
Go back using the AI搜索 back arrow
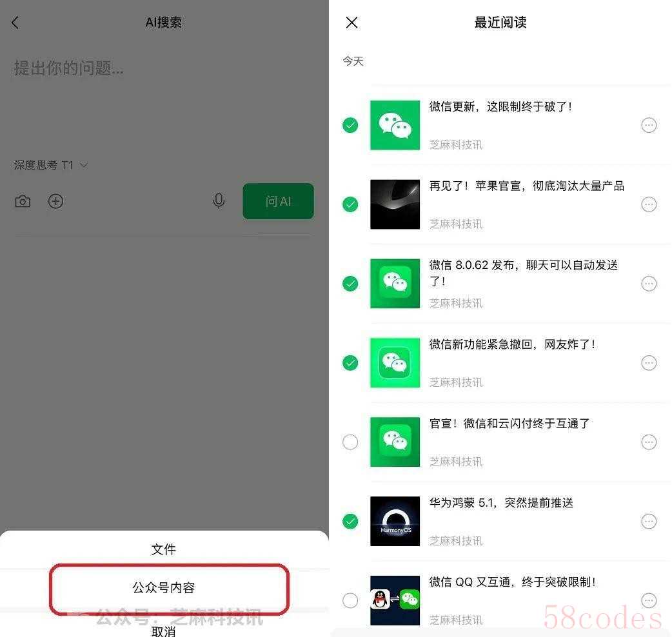click(15, 23)
